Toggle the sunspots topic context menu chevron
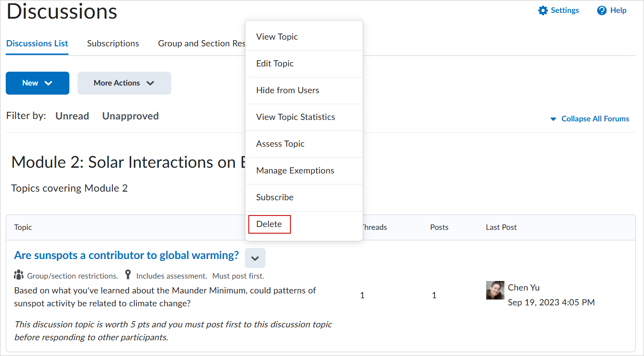This screenshot has width=644, height=356. [255, 258]
